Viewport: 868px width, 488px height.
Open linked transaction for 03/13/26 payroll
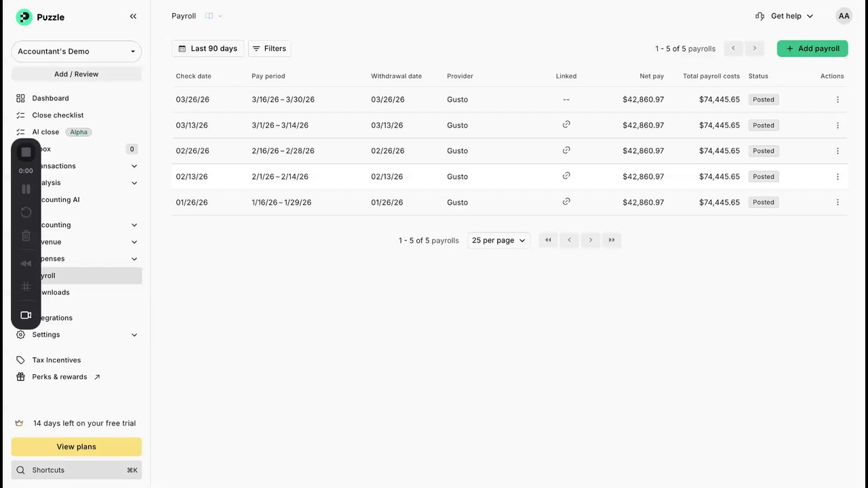pos(566,125)
